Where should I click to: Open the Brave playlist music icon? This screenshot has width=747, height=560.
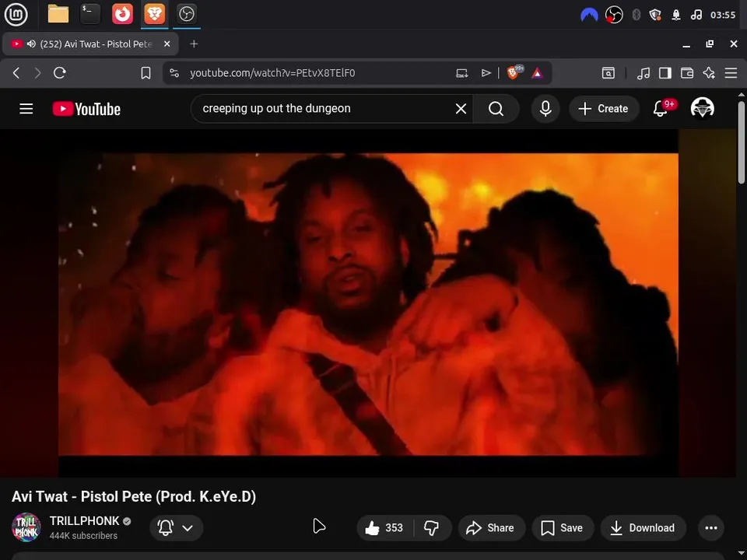644,73
